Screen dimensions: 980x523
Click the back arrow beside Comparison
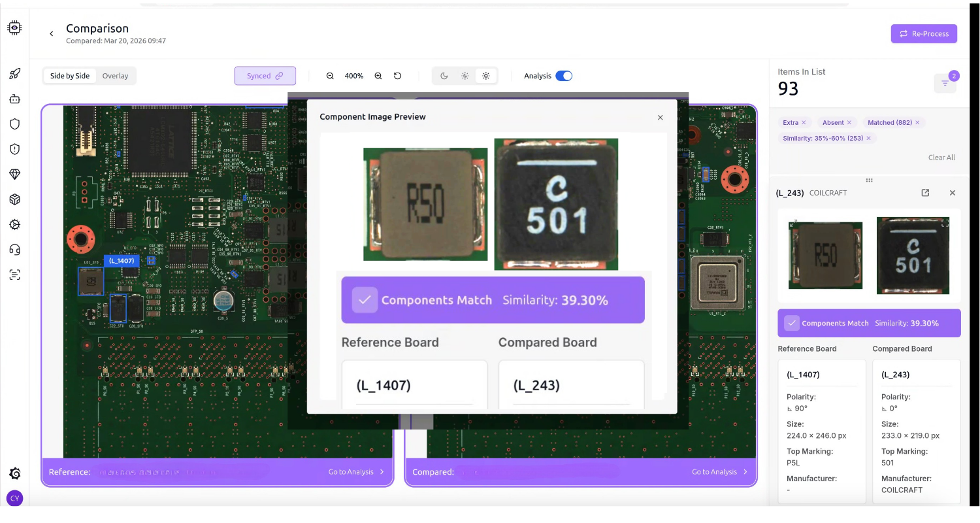(52, 33)
